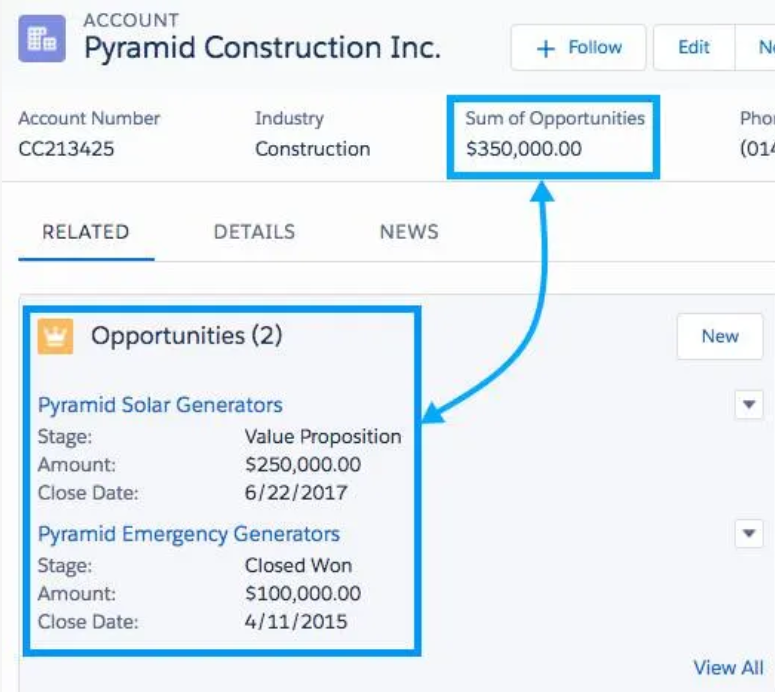Click the Opportunities (2) heading
Viewport: 775px width, 692px height.
coord(187,336)
